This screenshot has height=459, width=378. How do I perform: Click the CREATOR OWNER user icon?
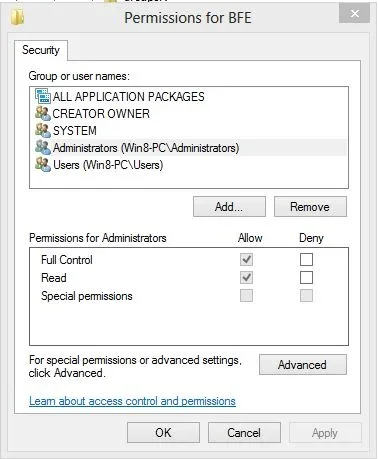click(x=43, y=113)
